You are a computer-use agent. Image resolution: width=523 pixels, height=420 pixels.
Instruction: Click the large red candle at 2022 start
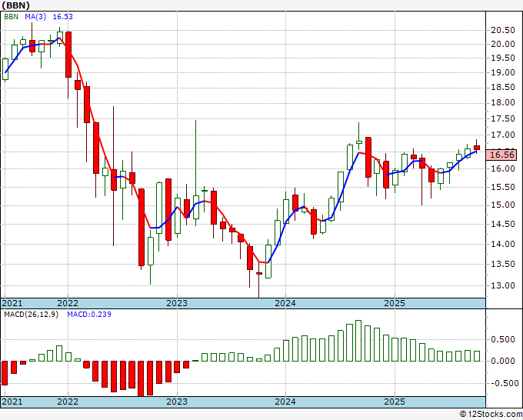(68, 55)
